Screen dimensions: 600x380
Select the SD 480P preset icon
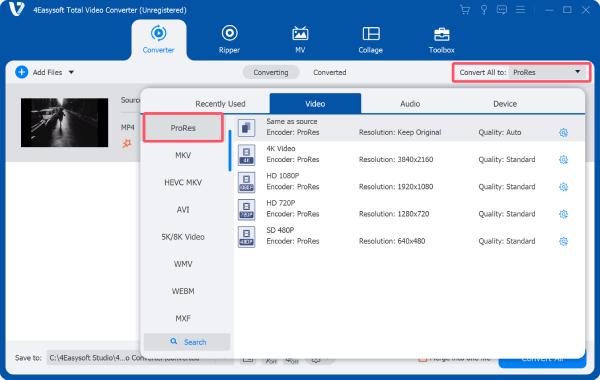coord(246,236)
